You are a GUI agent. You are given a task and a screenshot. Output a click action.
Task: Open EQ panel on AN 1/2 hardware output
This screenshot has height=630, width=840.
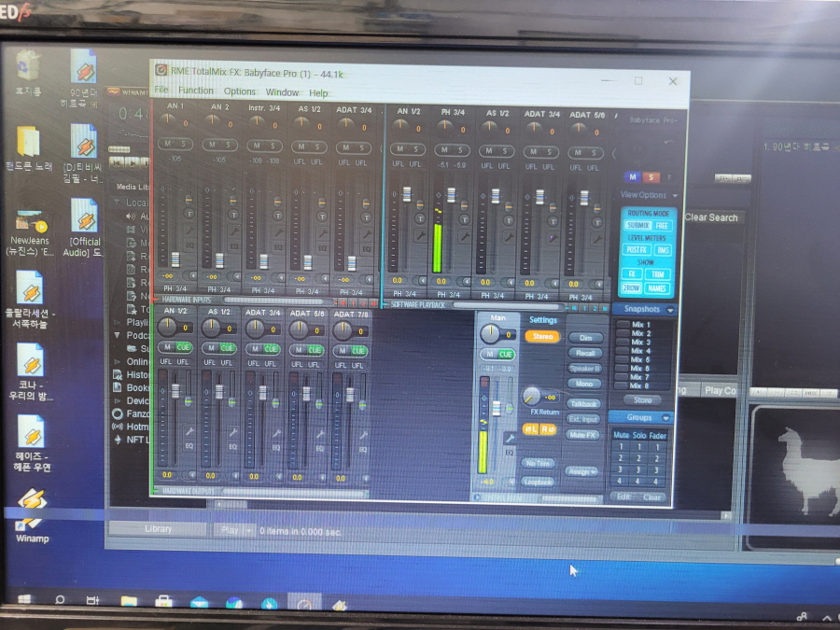189,446
